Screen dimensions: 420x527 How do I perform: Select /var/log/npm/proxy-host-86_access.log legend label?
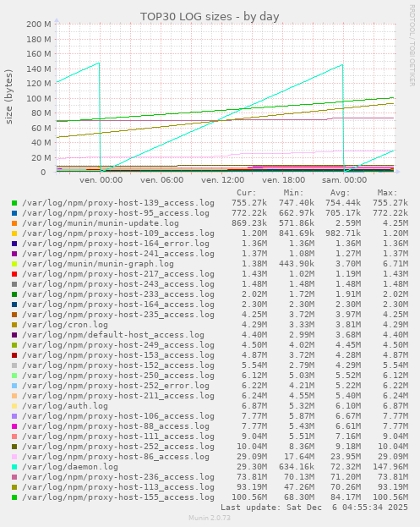click(116, 457)
